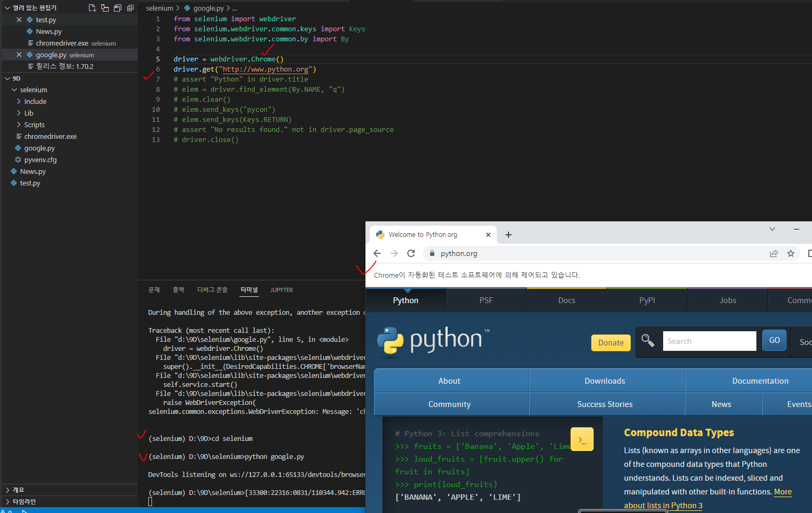This screenshot has width=812, height=513.
Task: Click the GO search button
Action: pos(774,340)
